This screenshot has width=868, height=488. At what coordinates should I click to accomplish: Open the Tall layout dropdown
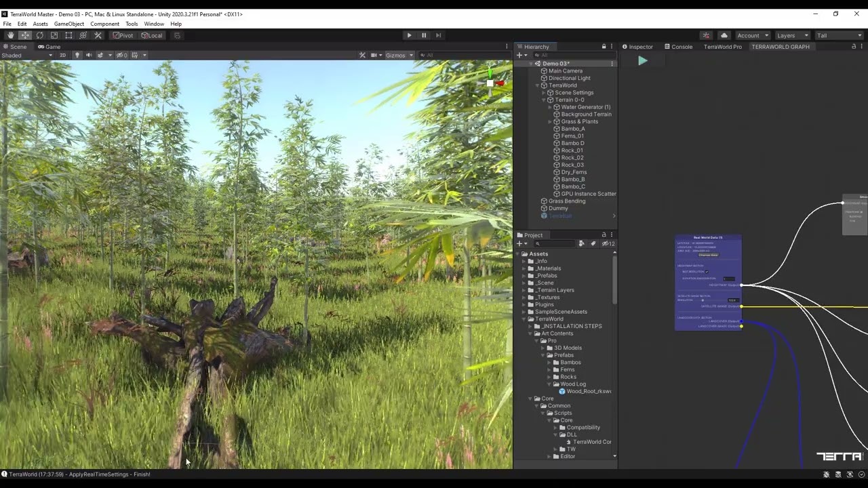tap(838, 35)
